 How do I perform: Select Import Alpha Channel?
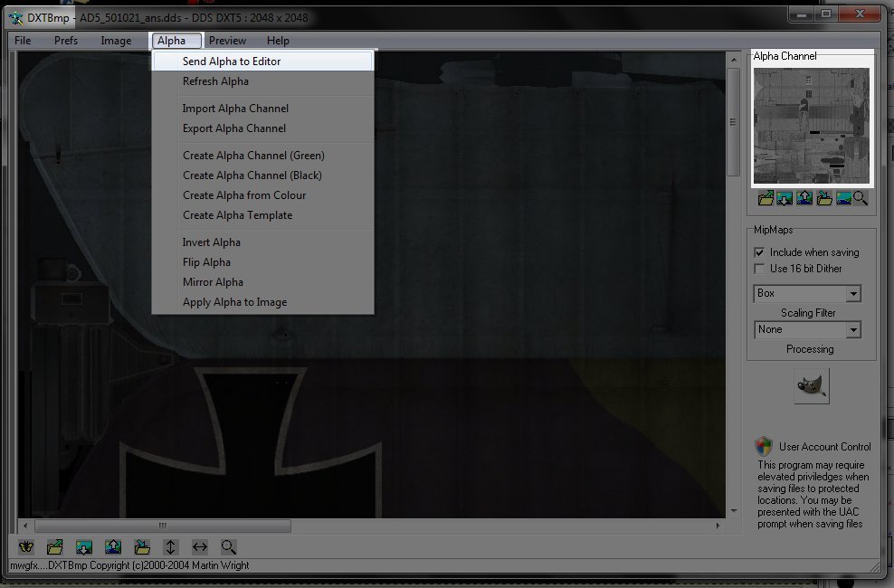(x=262, y=109)
